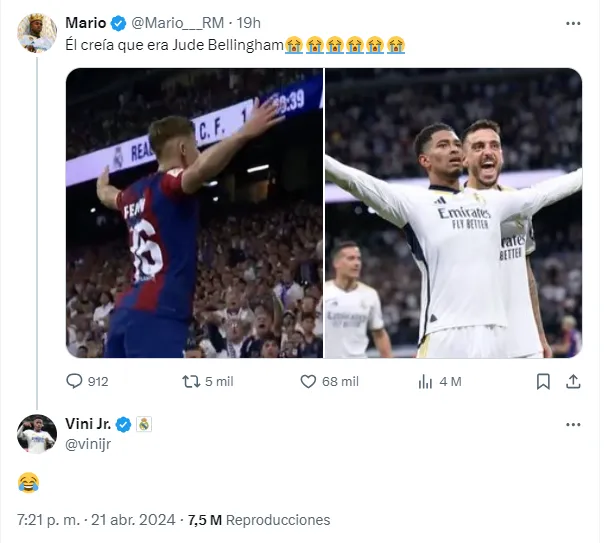605x543 pixels.
Task: Bookmark Mario's tweet
Action: [x=542, y=381]
